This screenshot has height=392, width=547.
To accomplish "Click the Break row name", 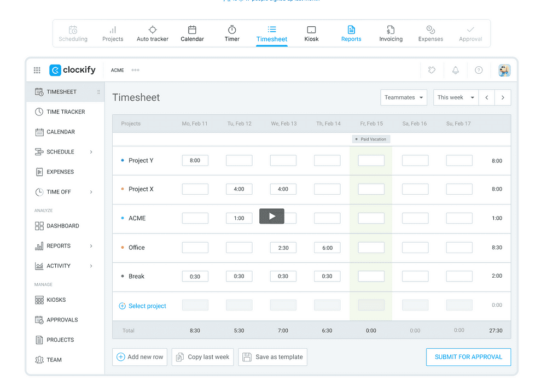I will 136,276.
